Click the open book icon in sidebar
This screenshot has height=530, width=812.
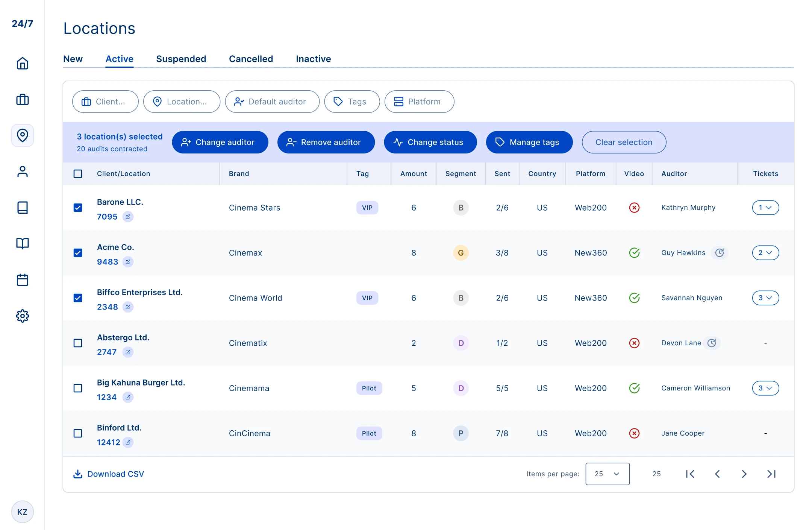coord(23,244)
